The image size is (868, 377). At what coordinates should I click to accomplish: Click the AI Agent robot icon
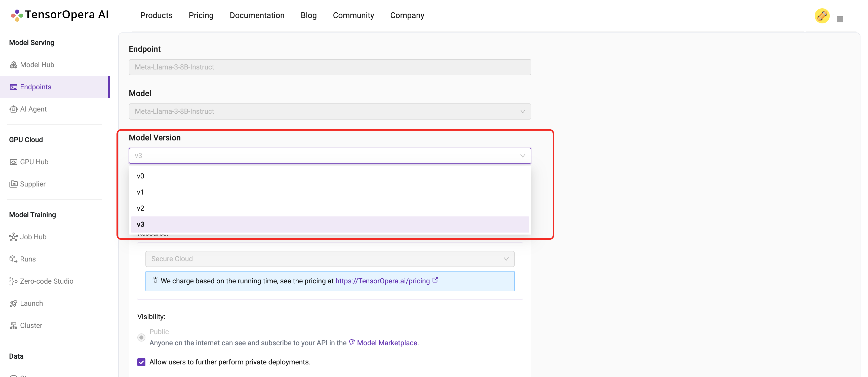(x=14, y=109)
